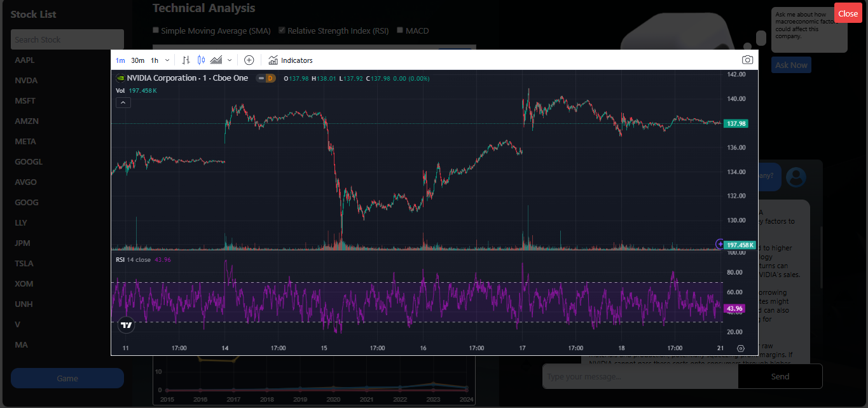
Task: Select the bars chart style icon
Action: [x=186, y=60]
